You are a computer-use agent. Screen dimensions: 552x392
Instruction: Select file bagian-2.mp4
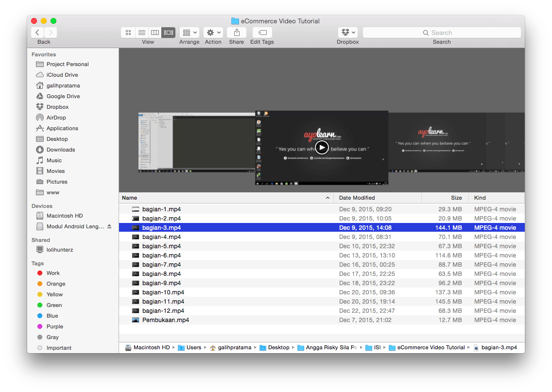(322, 219)
